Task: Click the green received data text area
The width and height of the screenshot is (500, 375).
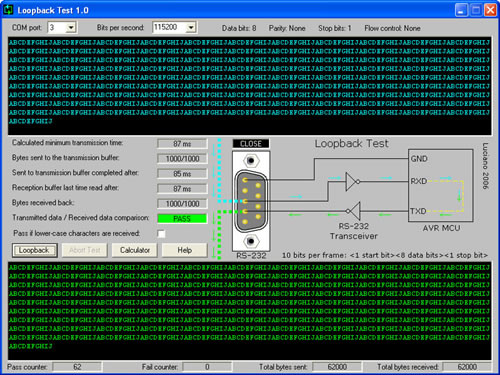Action: point(250,311)
